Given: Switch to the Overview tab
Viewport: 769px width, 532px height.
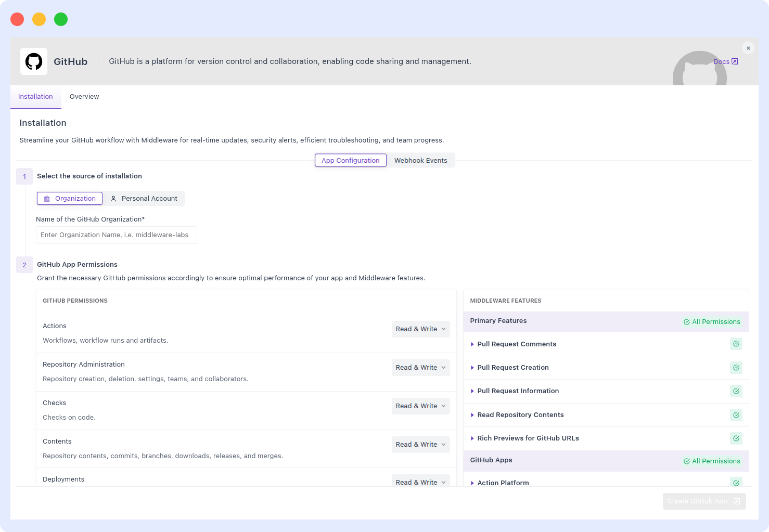Looking at the screenshot, I should point(84,96).
